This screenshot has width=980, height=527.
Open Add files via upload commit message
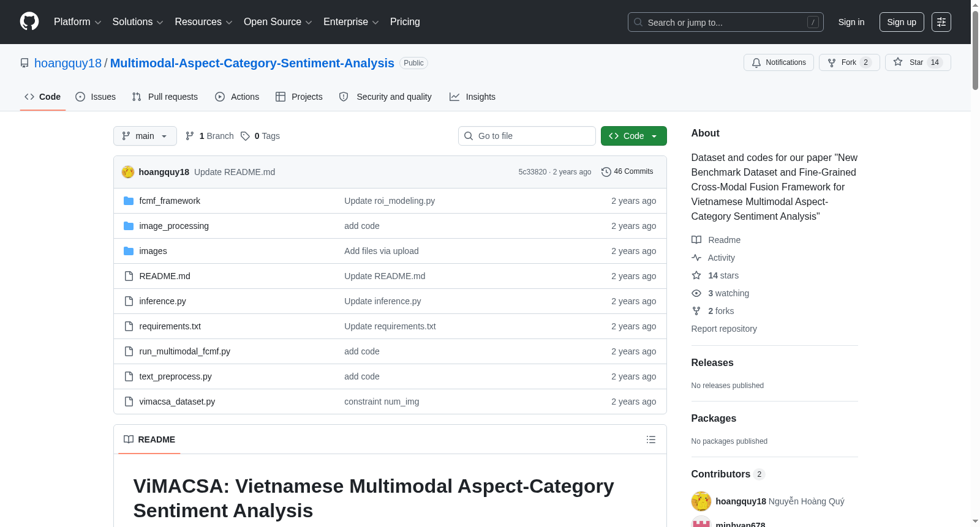tap(382, 251)
